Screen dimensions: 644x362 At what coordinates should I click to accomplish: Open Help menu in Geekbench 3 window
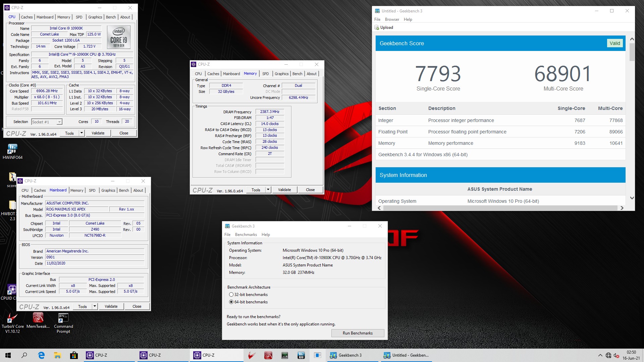[x=266, y=235]
